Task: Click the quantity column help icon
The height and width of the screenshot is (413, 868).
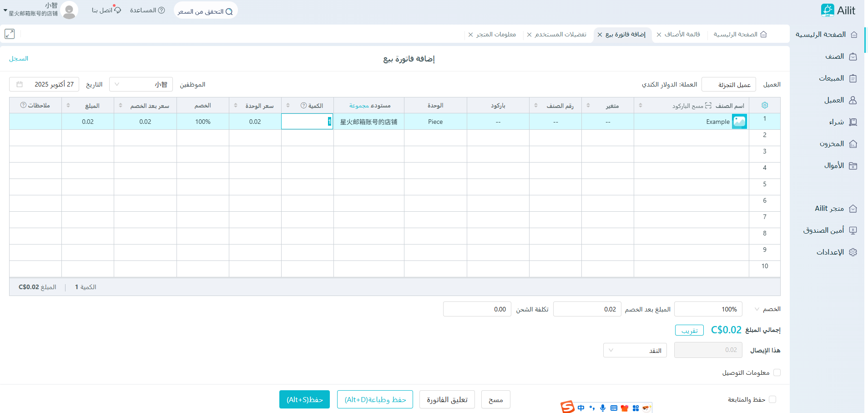Action: (303, 106)
